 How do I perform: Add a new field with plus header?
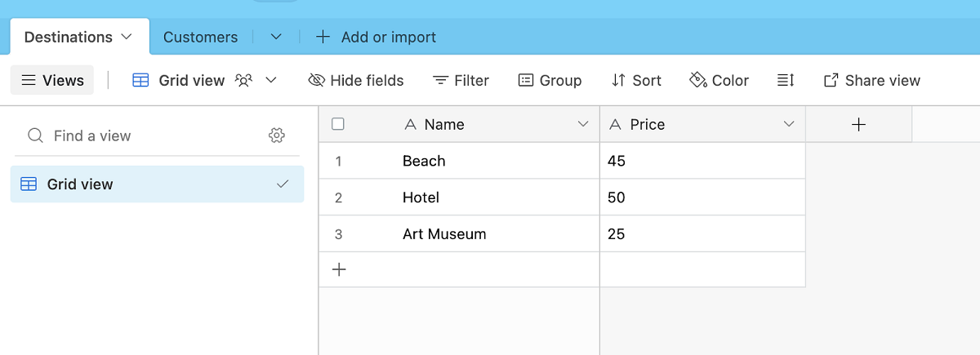pyautogui.click(x=858, y=124)
